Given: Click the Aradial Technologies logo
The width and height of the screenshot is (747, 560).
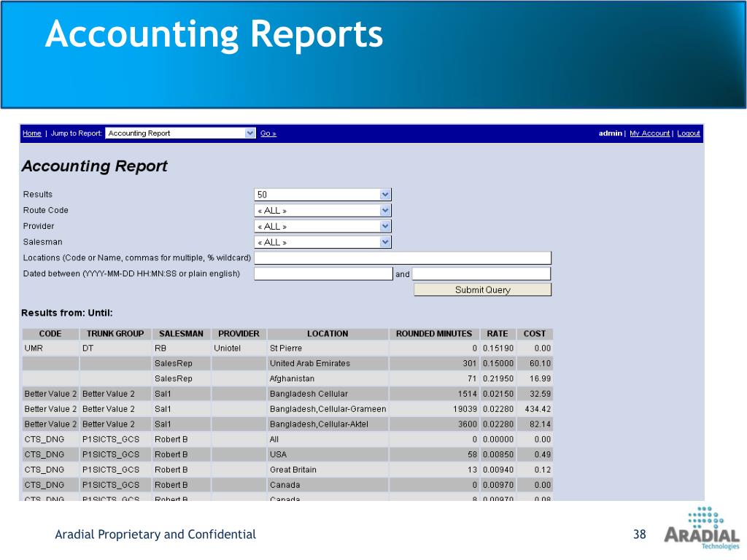Looking at the screenshot, I should tap(703, 529).
